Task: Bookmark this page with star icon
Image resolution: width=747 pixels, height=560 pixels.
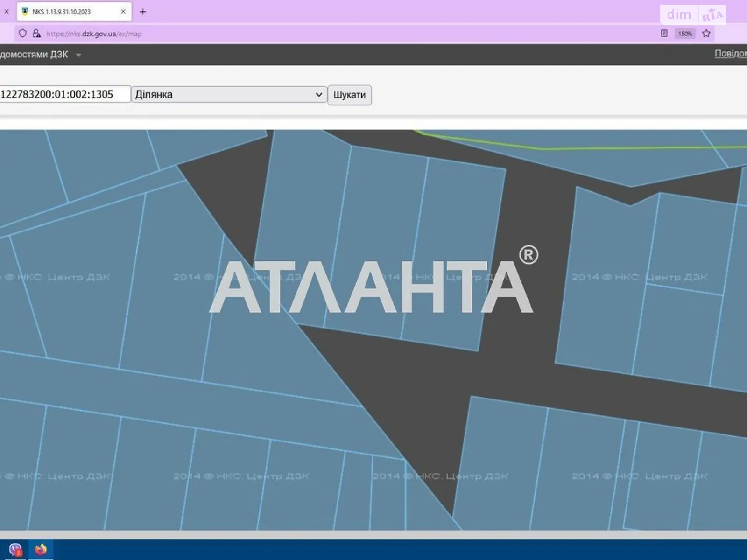Action: (706, 34)
